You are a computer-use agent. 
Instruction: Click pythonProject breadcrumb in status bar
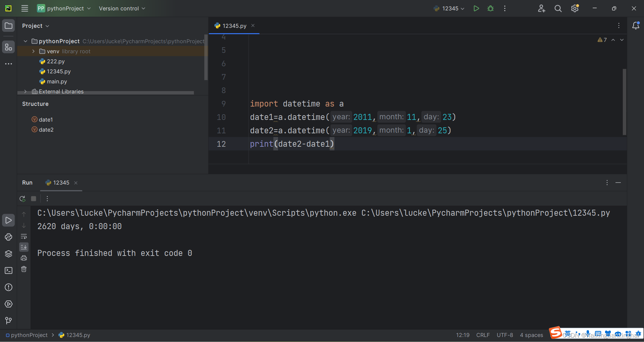(26, 335)
